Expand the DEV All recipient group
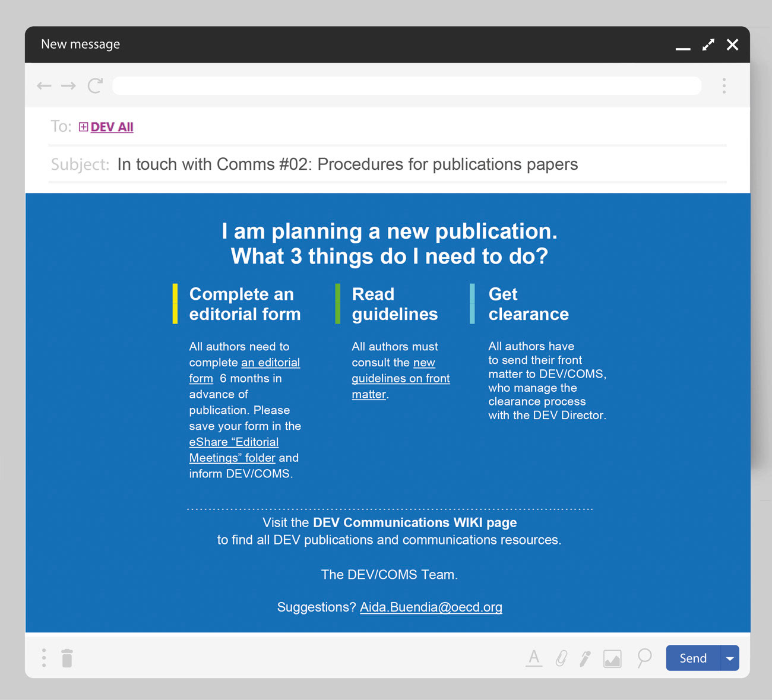 click(x=83, y=126)
